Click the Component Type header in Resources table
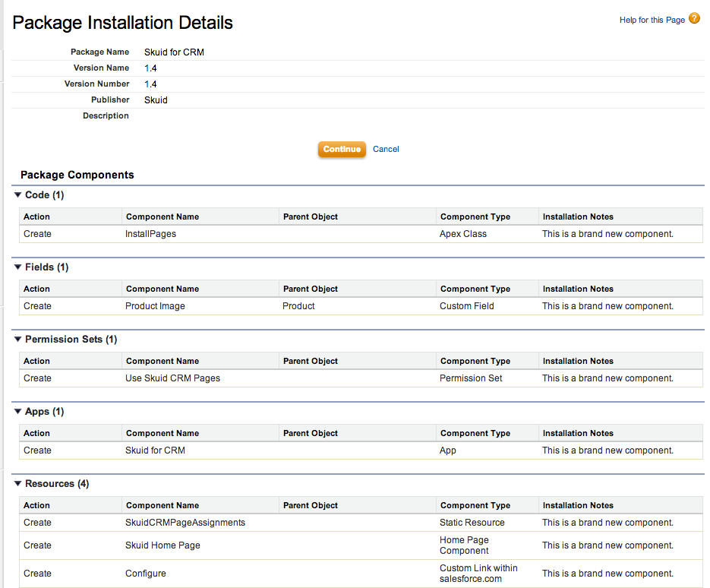Viewport: 710px width, 588px height. [x=475, y=505]
